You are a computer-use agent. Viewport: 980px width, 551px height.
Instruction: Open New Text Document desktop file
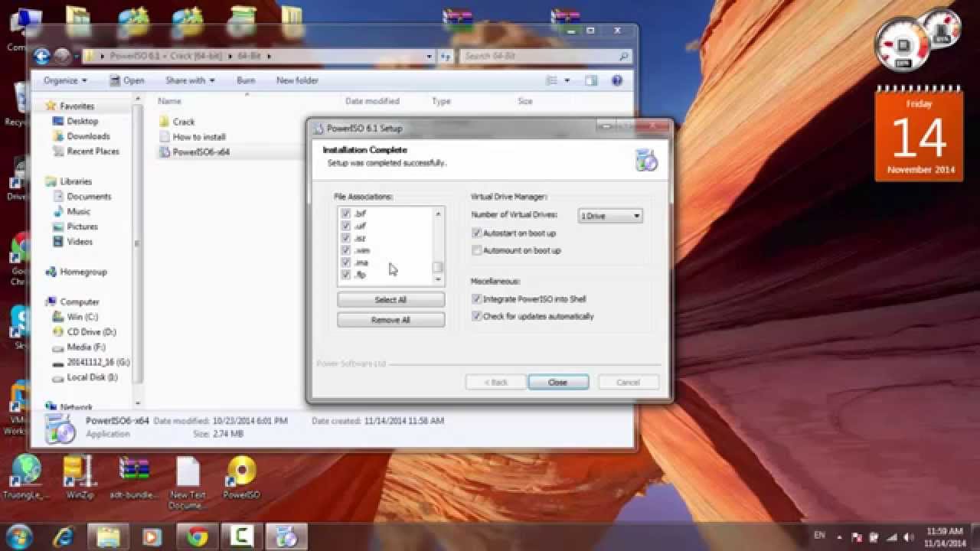188,482
